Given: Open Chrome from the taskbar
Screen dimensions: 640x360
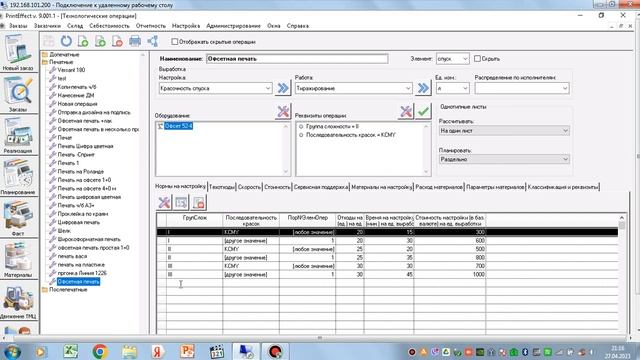Looking at the screenshot, I should tap(100, 351).
